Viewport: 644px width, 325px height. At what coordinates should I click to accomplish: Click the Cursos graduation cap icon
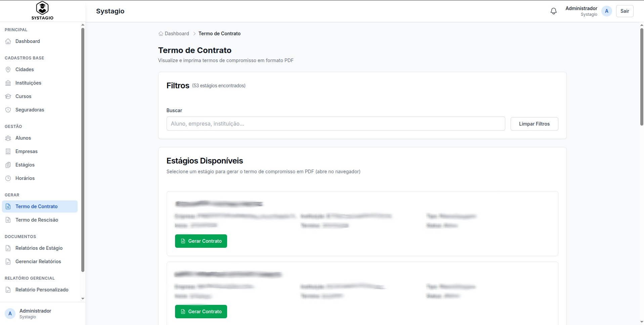point(8,96)
